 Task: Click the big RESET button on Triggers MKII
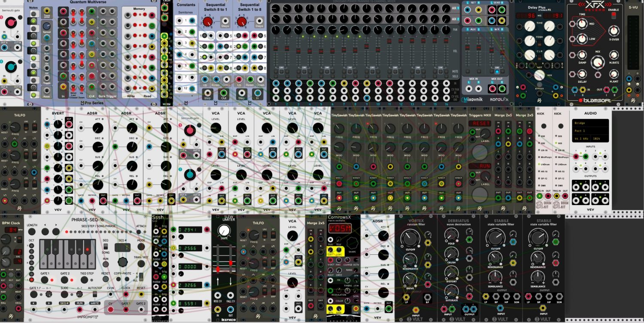(480, 152)
